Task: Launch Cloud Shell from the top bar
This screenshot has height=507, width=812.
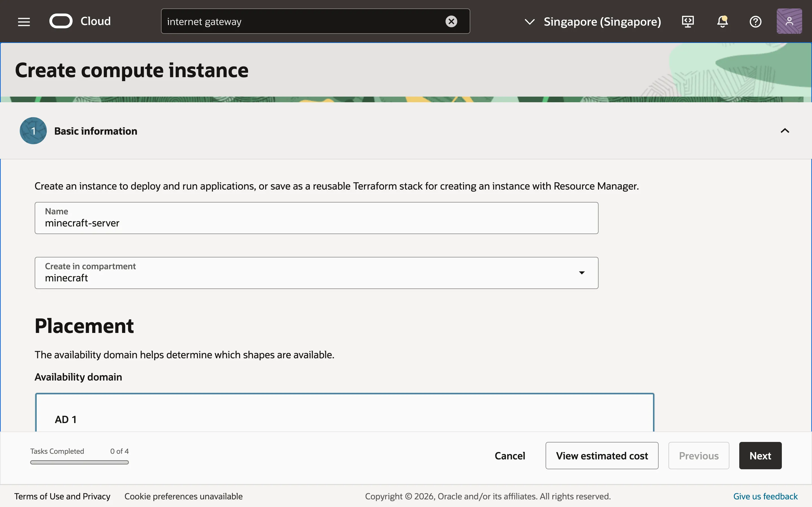Action: coord(688,21)
